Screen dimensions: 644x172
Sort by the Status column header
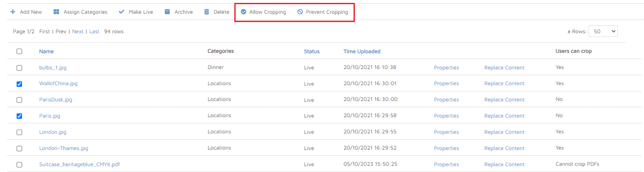coord(312,52)
